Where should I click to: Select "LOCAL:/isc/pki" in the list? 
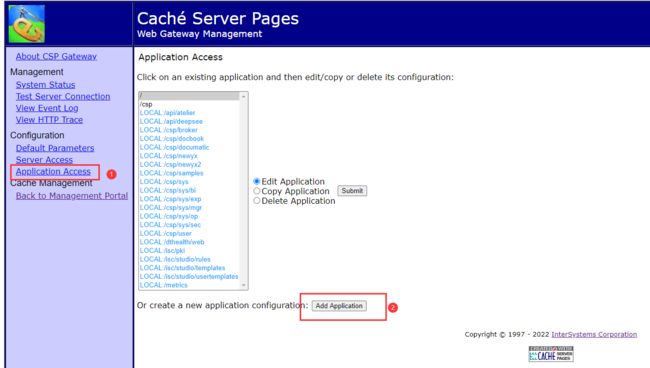tap(189, 251)
